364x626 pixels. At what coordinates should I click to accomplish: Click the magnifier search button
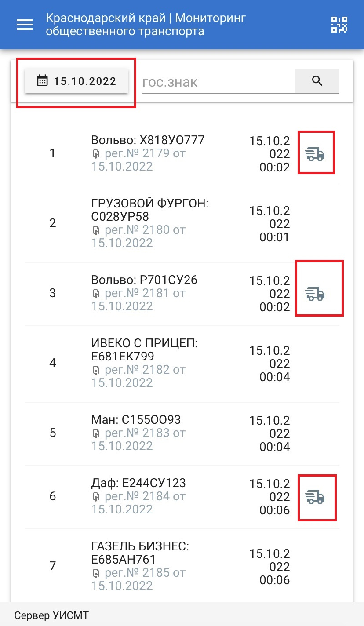317,81
